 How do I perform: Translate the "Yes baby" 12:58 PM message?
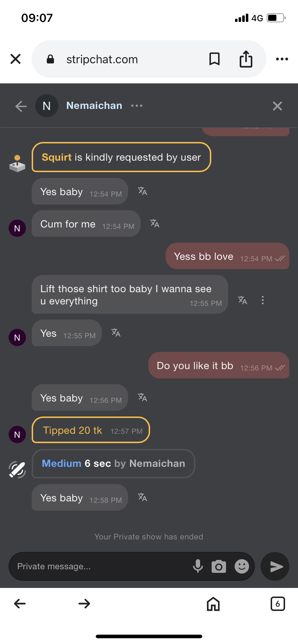point(143,497)
